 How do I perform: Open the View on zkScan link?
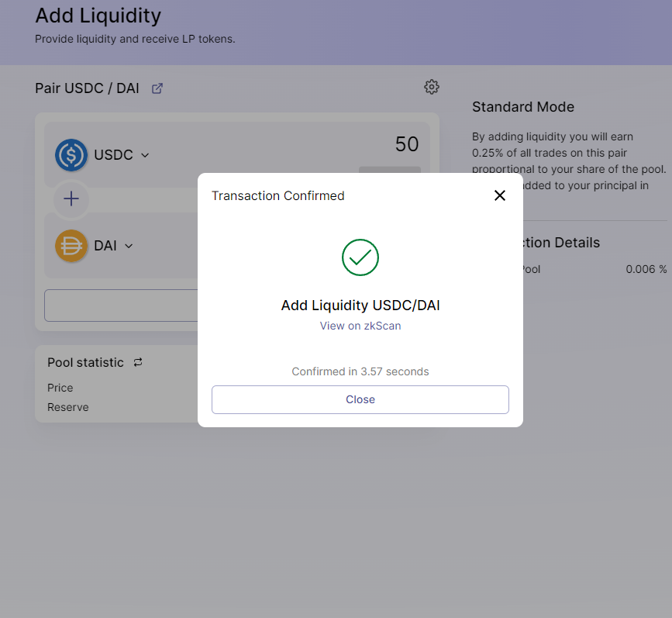click(360, 326)
